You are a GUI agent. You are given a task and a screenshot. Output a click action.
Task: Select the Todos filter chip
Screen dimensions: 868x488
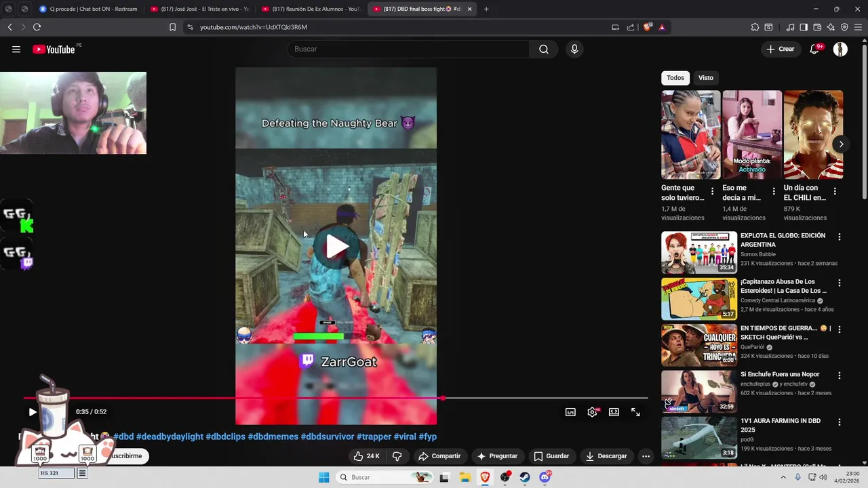[x=675, y=78]
